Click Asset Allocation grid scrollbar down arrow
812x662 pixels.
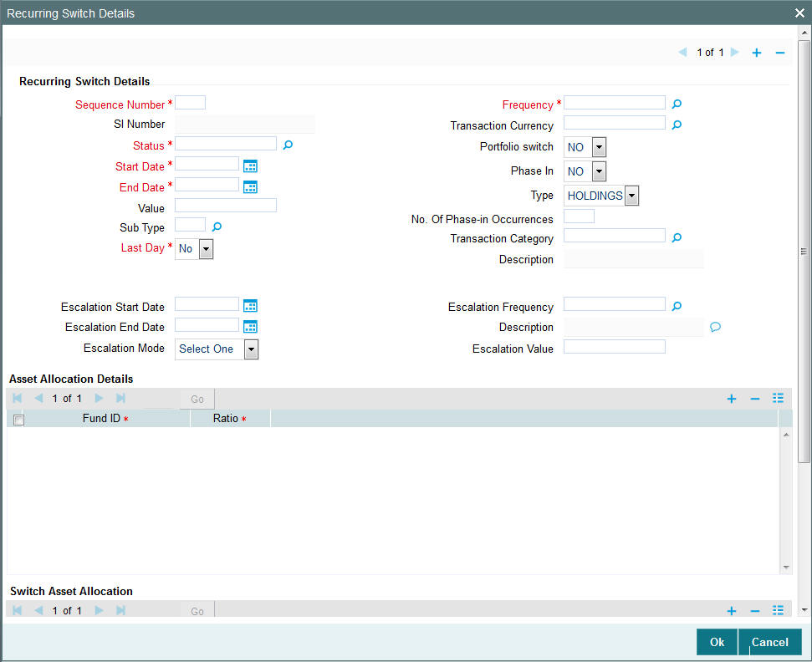point(786,568)
